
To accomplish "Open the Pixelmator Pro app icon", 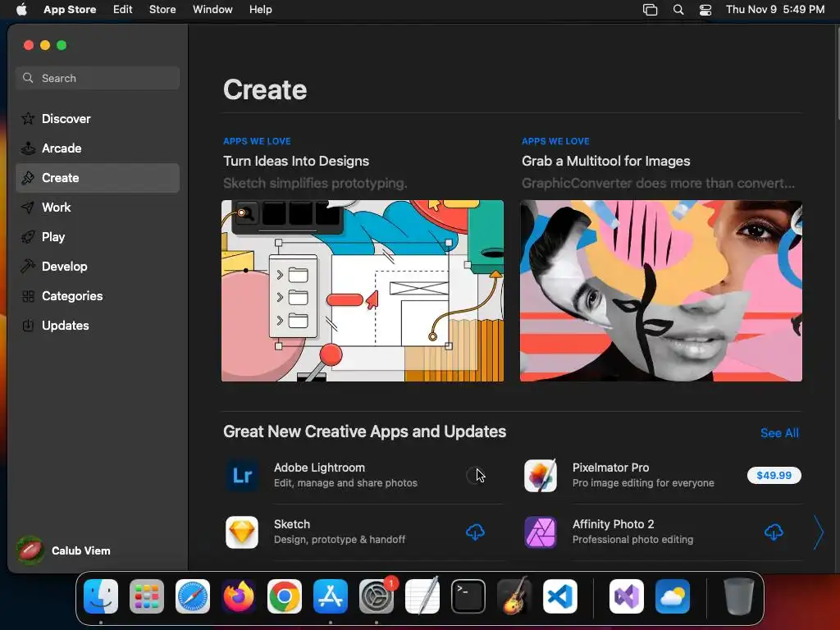I will (540, 475).
